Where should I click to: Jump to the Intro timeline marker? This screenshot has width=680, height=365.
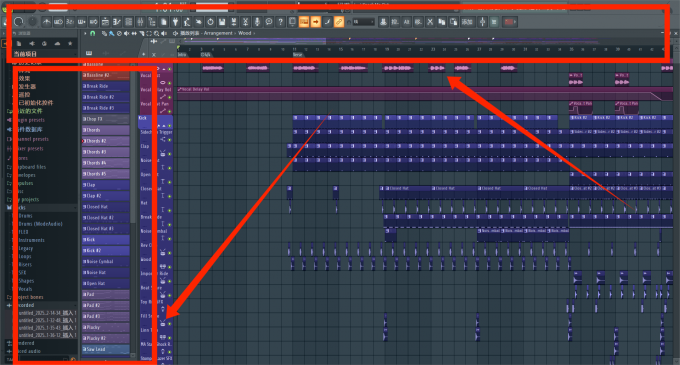[x=182, y=55]
